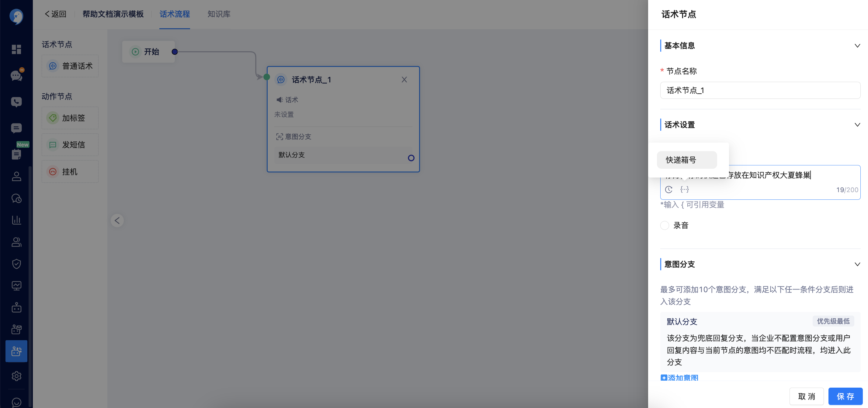868x408 pixels.
Task: Close the 话术节点_1 node card
Action: [x=404, y=80]
